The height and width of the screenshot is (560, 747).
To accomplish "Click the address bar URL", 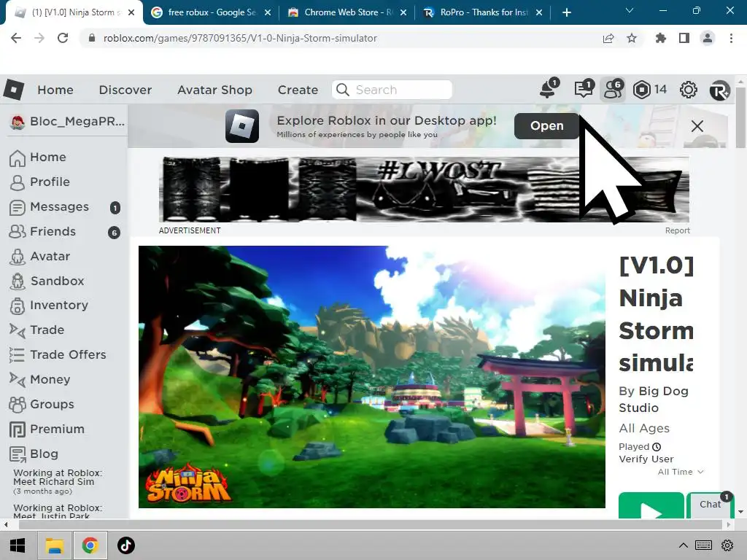I will click(239, 38).
